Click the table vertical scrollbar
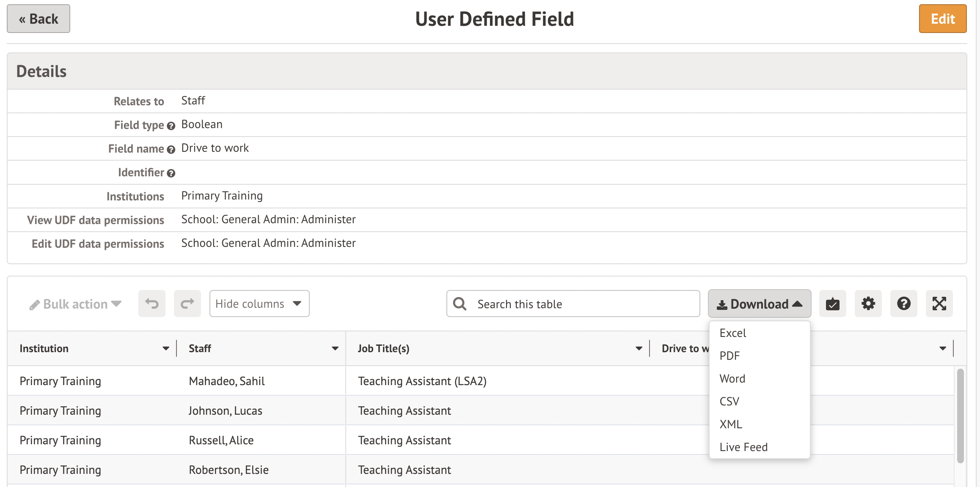Screen dimensions: 980x487 pyautogui.click(x=960, y=416)
